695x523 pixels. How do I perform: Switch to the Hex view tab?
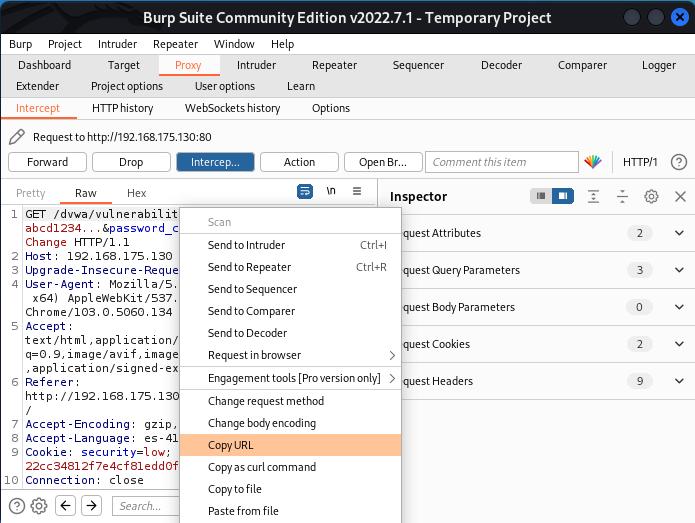[137, 193]
